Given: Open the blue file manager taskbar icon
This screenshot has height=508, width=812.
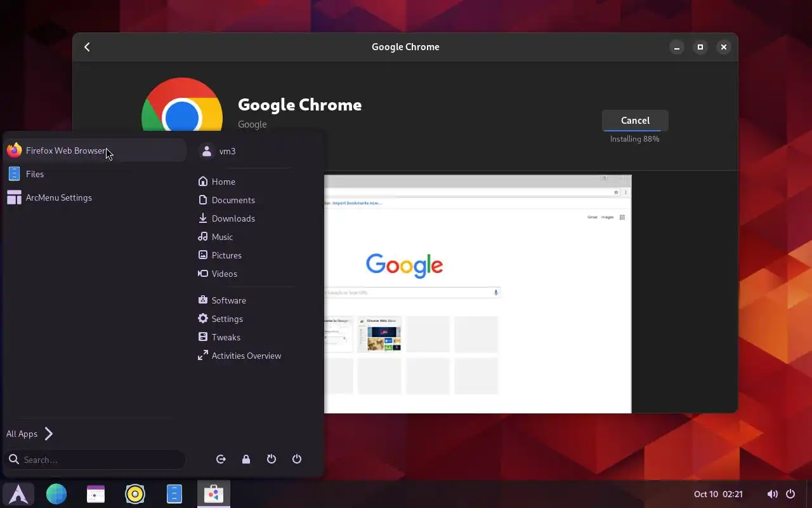Looking at the screenshot, I should point(174,494).
